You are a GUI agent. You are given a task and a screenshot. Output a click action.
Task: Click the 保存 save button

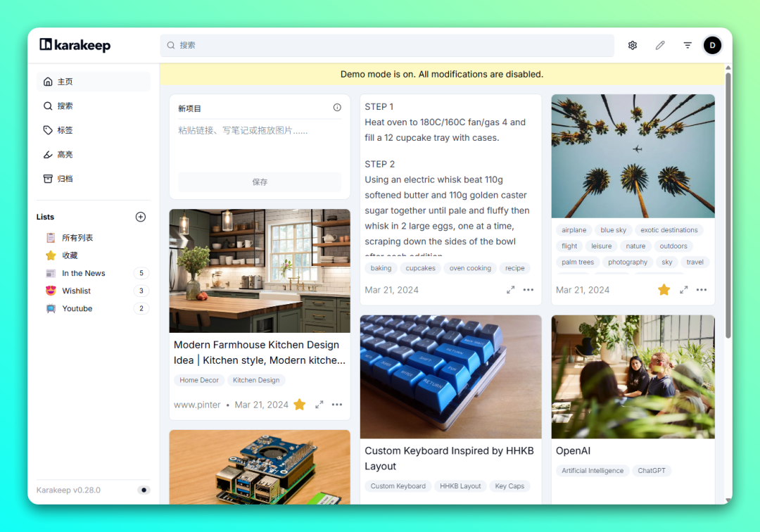260,182
